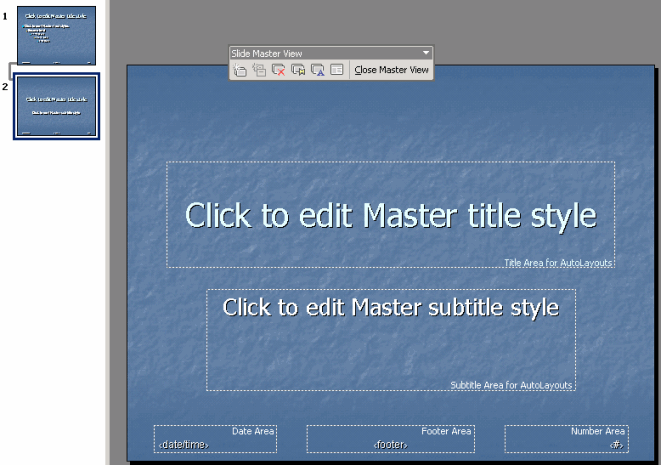Expand the Slide Master View toolbar options arrow
The height and width of the screenshot is (465, 661).
[x=426, y=52]
